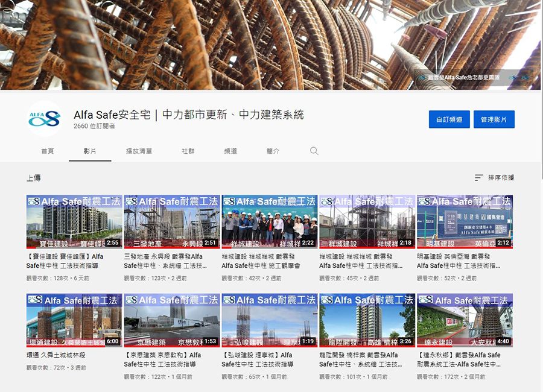Open the 龍陞開發 楠梓案 video thumbnail (3:26)
This screenshot has width=543, height=392.
(367, 320)
